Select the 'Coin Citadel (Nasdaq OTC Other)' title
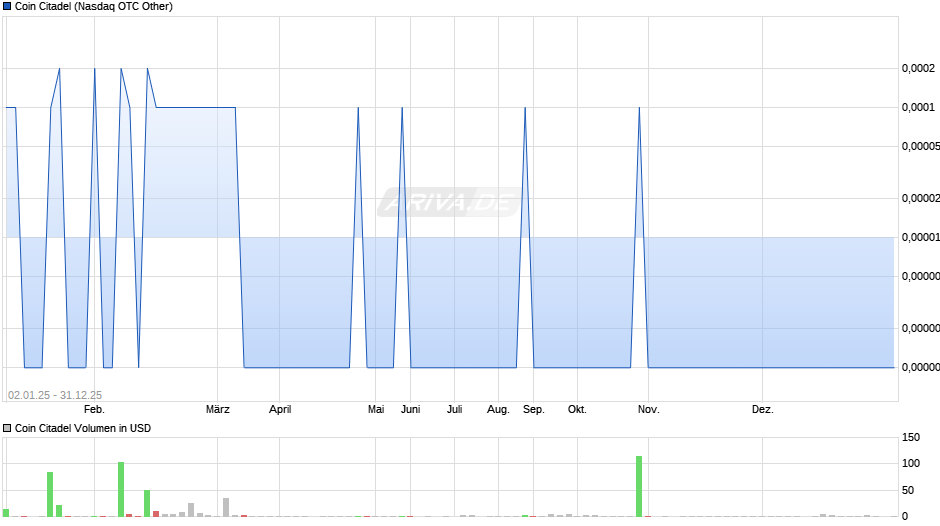This screenshot has height=526, width=940. point(94,7)
